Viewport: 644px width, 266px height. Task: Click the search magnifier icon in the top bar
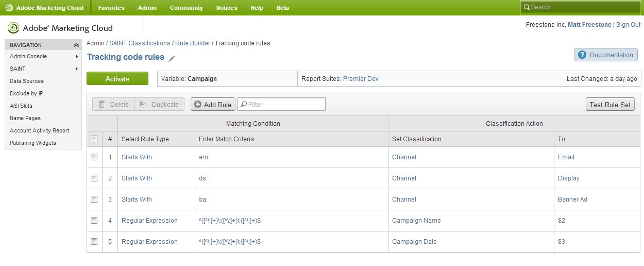(527, 7)
